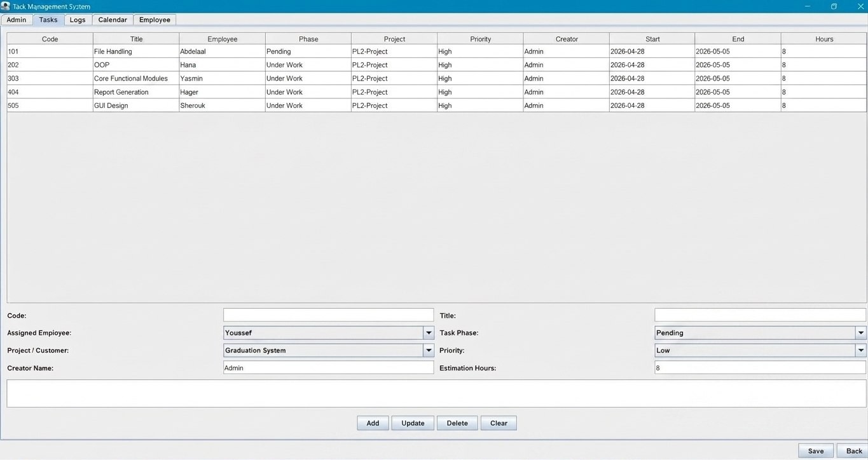Focus the Title input field
The image size is (868, 460).
[760, 315]
